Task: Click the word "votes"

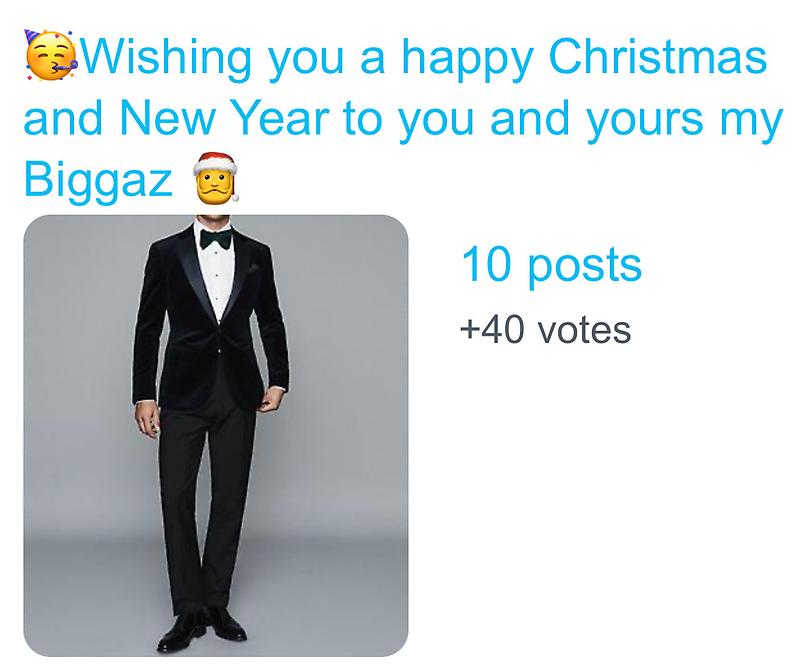Action: (584, 328)
